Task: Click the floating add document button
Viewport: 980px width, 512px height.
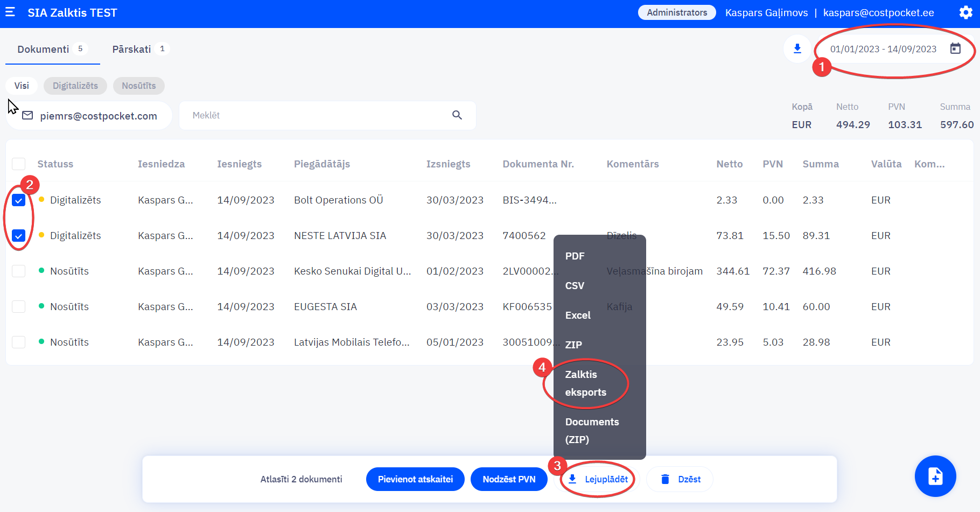Action: 935,476
